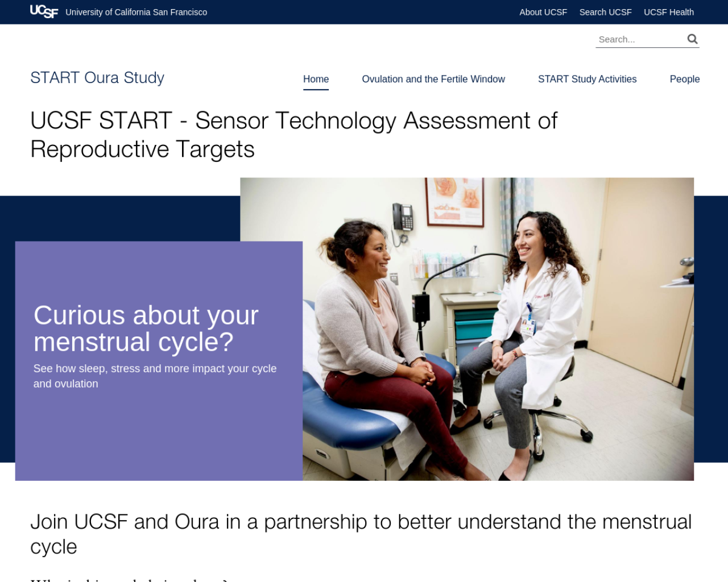The width and height of the screenshot is (728, 582).
Task: Click the Join UCSF and Oura heading
Action: pyautogui.click(x=361, y=534)
